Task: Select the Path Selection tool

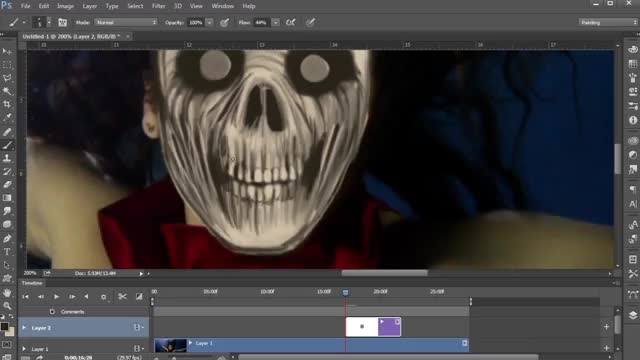Action: tap(7, 265)
